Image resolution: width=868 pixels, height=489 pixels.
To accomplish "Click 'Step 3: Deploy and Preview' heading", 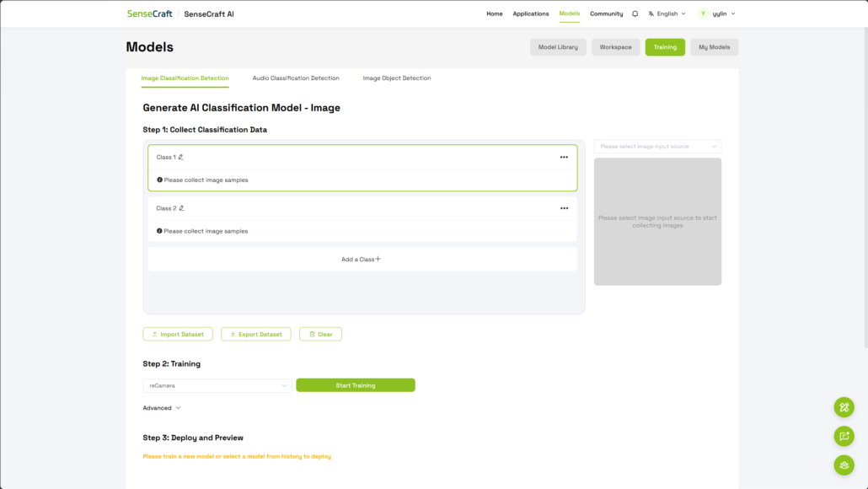I will [x=193, y=438].
